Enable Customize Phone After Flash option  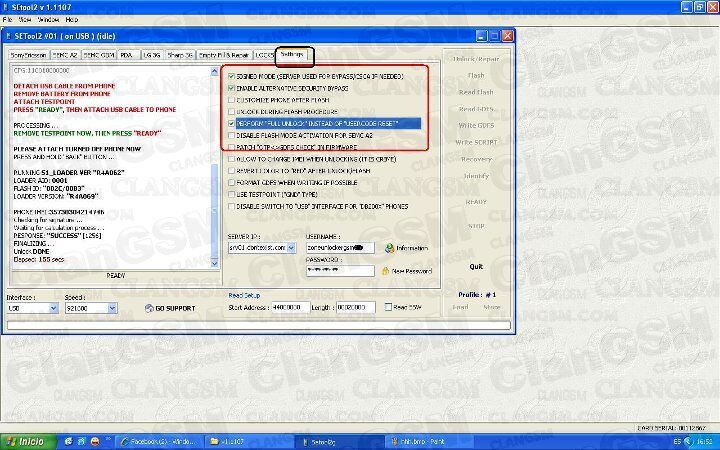(x=231, y=100)
